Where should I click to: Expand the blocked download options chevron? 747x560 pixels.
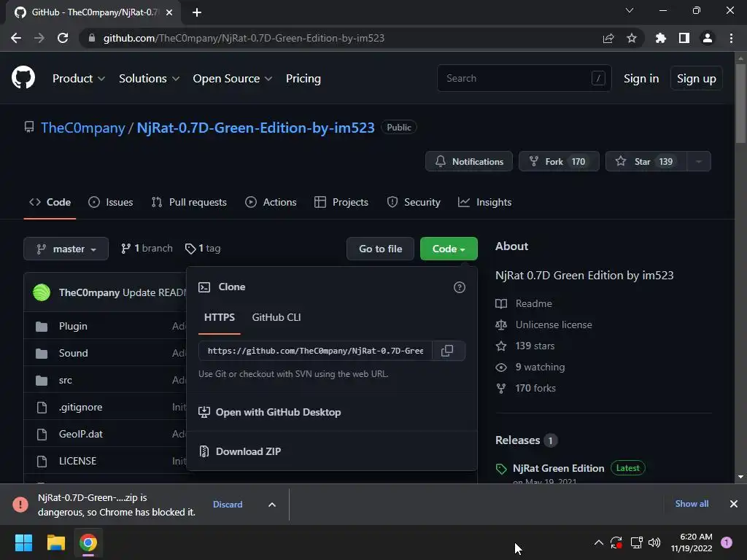(272, 505)
